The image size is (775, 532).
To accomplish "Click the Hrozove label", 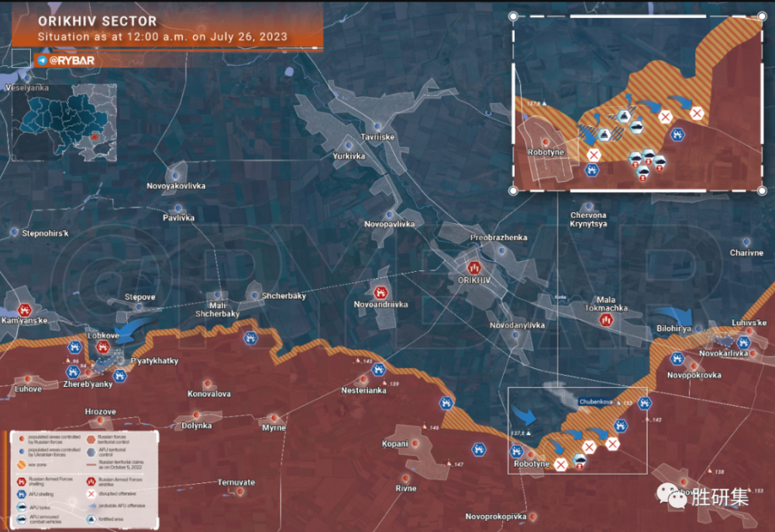I will click(x=100, y=411).
